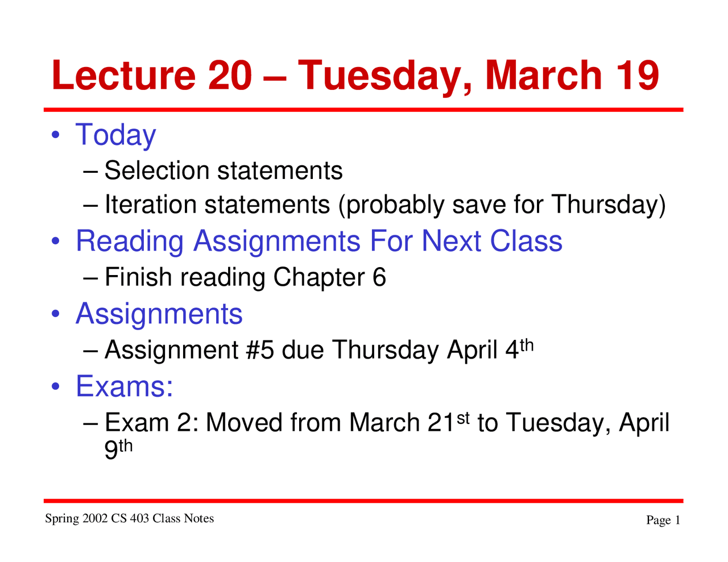Click the red line above the footer
728x562 pixels.
364,501
